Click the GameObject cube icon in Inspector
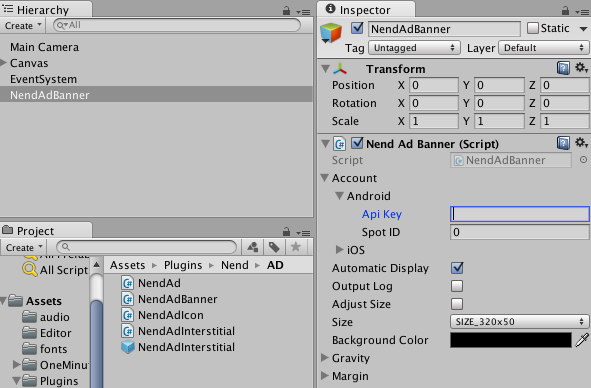The height and width of the screenshot is (388, 591). click(331, 33)
